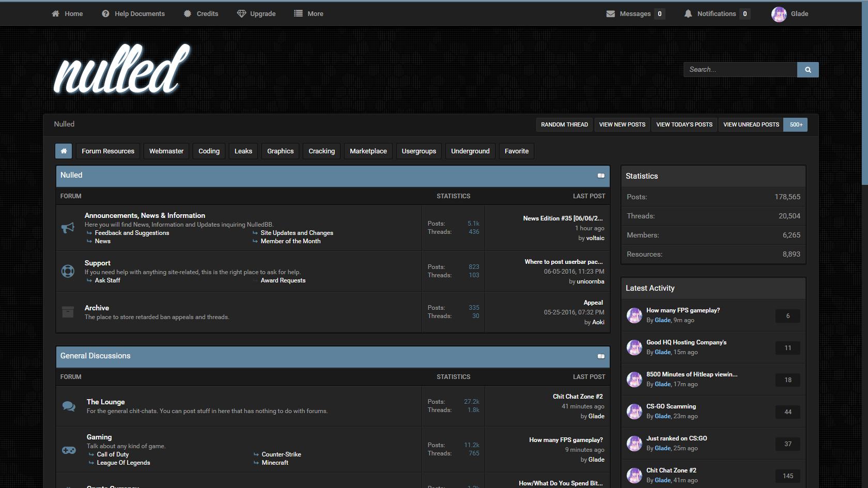Select the Cracking tab

point(322,151)
